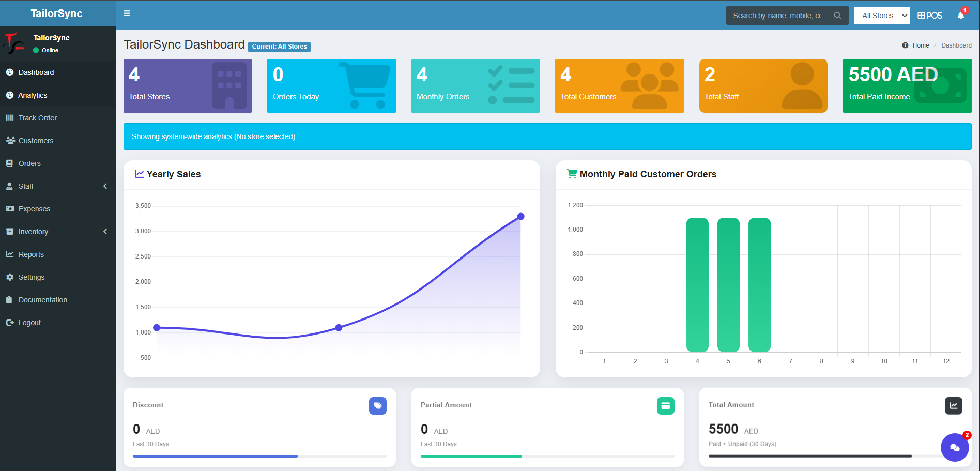This screenshot has width=980, height=471.
Task: Click the Current: All Stores badge
Action: pos(279,47)
